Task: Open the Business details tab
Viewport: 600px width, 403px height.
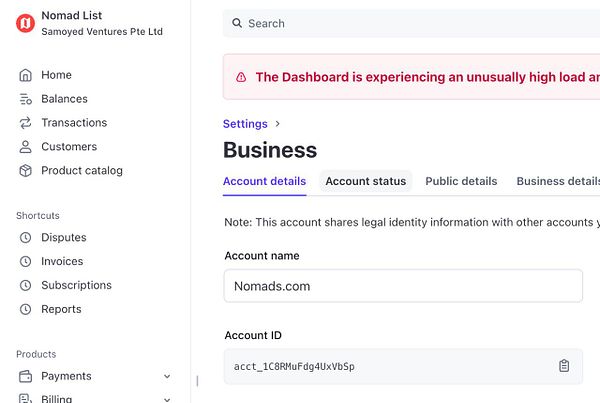Action: [x=557, y=181]
